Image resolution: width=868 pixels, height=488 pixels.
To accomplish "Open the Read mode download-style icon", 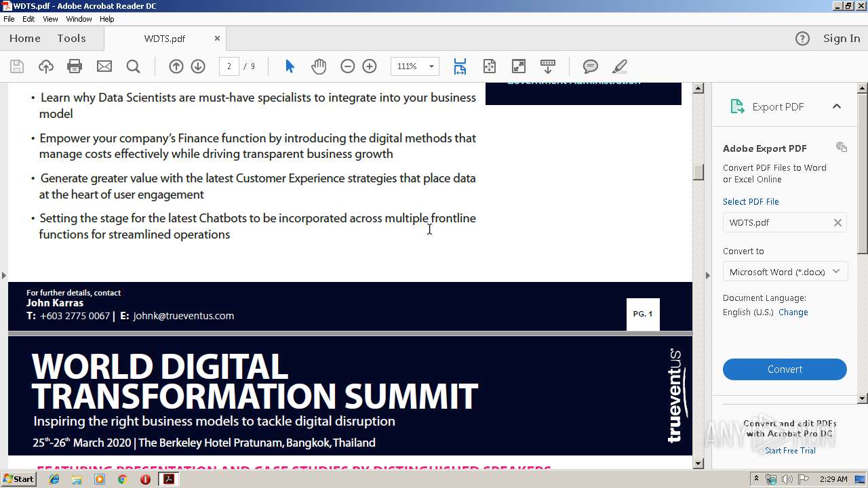I will coord(548,66).
